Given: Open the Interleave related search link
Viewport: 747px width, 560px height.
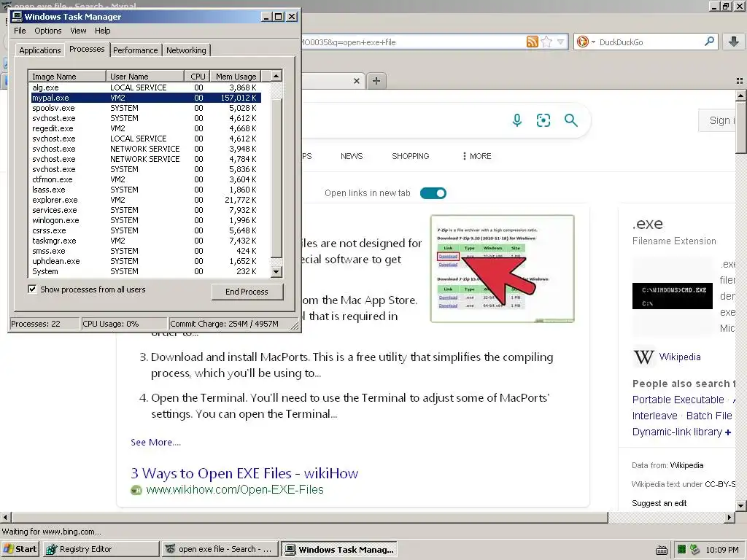Looking at the screenshot, I should coord(654,416).
